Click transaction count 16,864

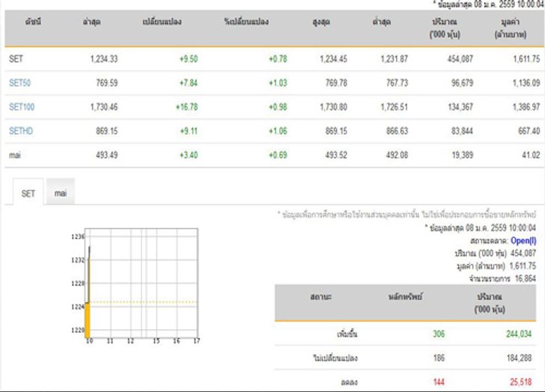[x=526, y=278]
